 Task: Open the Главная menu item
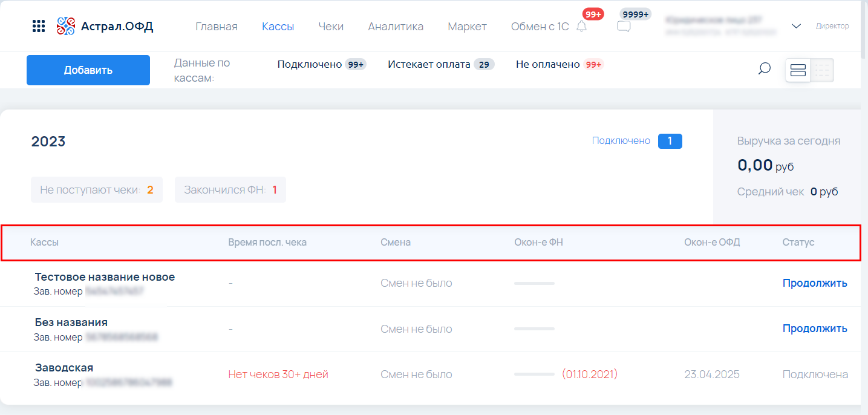click(217, 27)
